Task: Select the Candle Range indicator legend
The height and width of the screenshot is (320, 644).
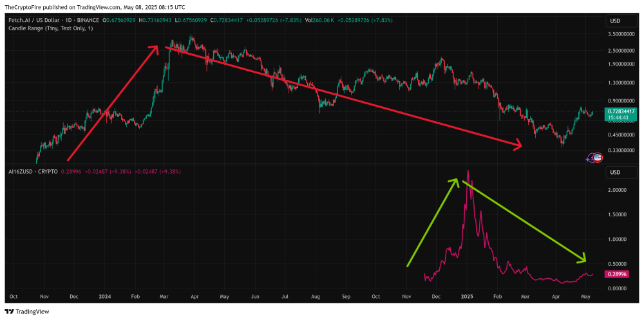Action: tap(51, 28)
